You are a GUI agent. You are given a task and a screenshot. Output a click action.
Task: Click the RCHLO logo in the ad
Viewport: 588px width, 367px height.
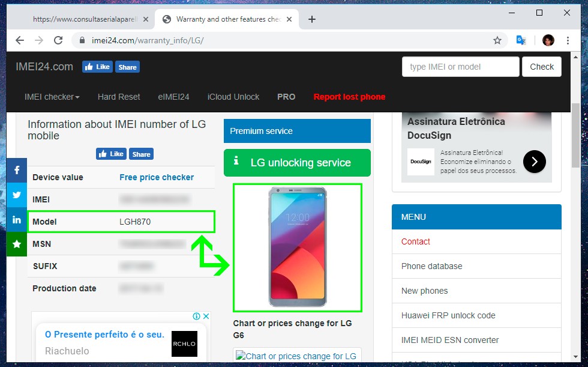point(184,344)
